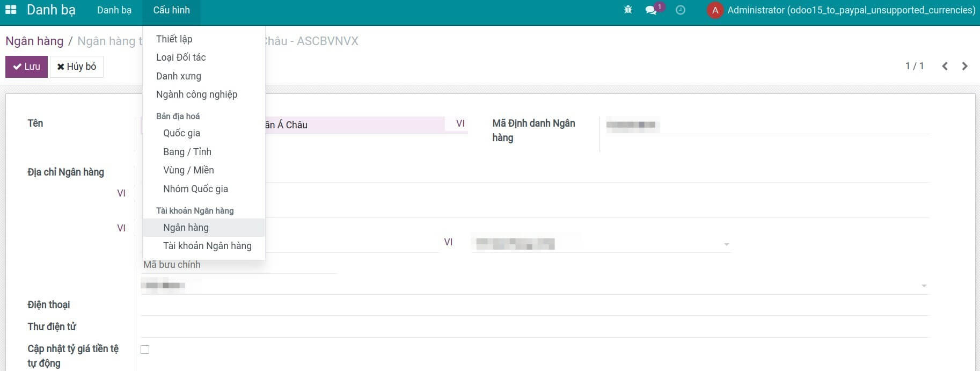This screenshot has width=980, height=371.
Task: Open the activities clock icon
Action: coord(681,10)
